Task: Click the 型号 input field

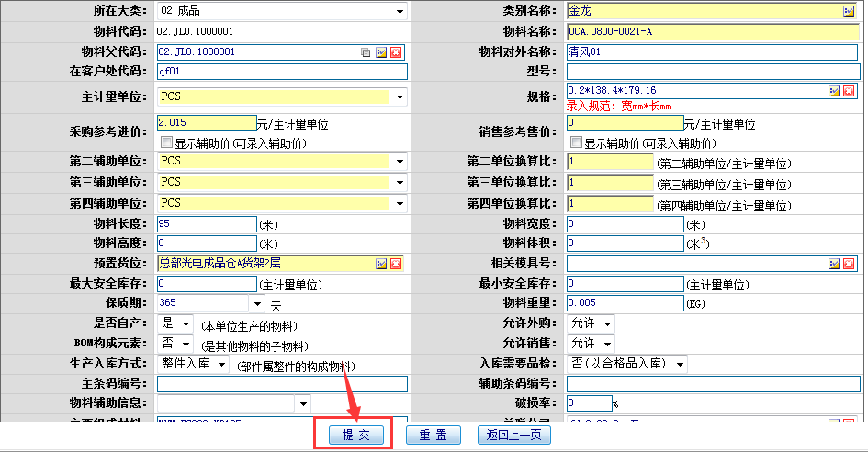Action: (x=716, y=72)
